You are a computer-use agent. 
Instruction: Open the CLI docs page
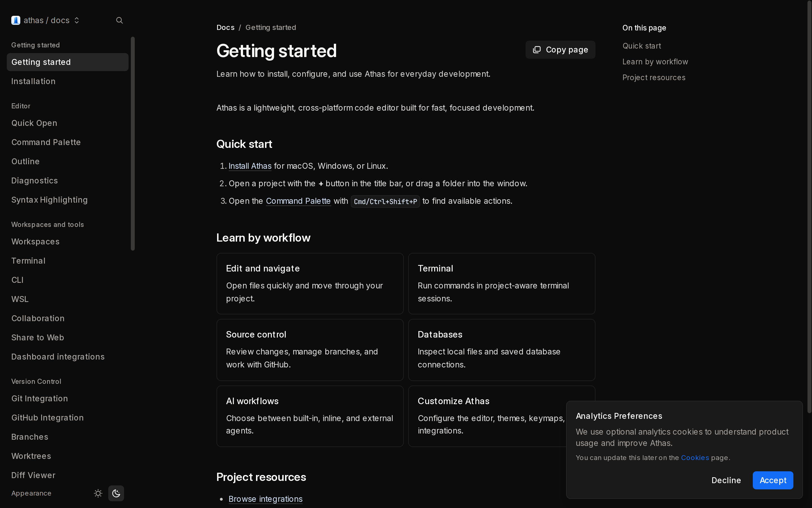(67, 280)
